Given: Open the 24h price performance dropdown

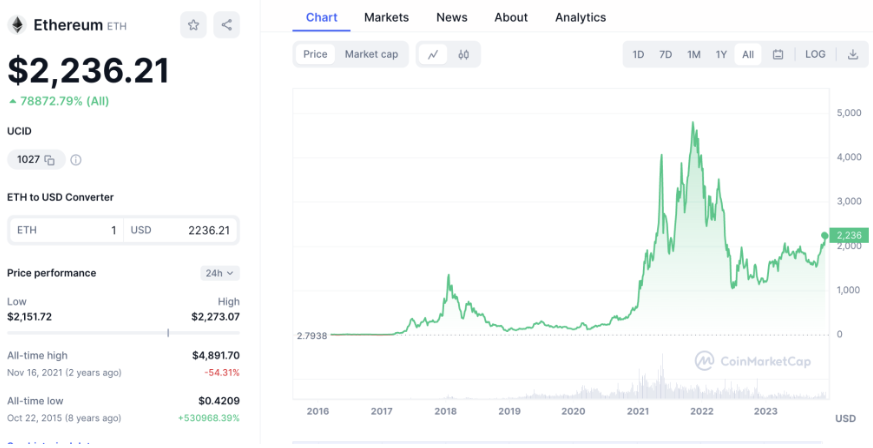Looking at the screenshot, I should coord(219,273).
